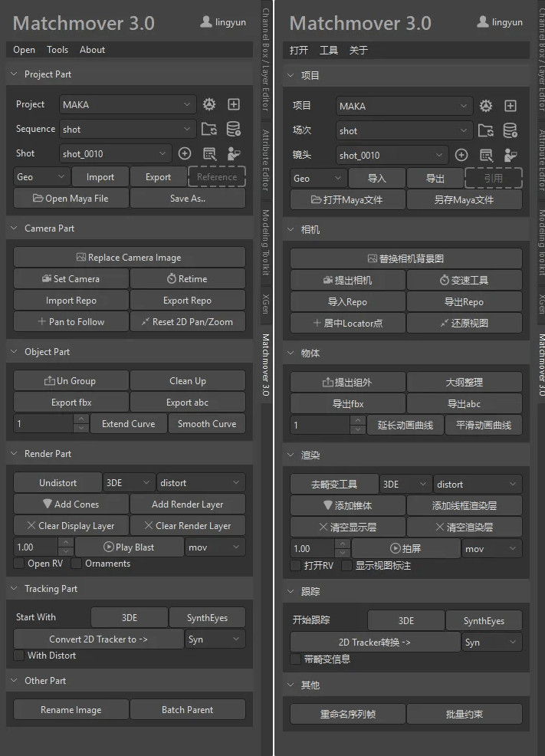
Task: Click the user avatar icon above the 关于 menu
Action: coord(482,21)
